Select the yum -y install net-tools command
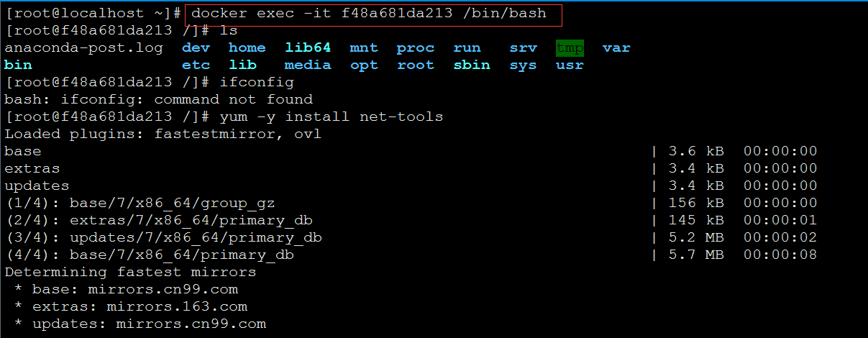This screenshot has height=338, width=868. tap(332, 117)
